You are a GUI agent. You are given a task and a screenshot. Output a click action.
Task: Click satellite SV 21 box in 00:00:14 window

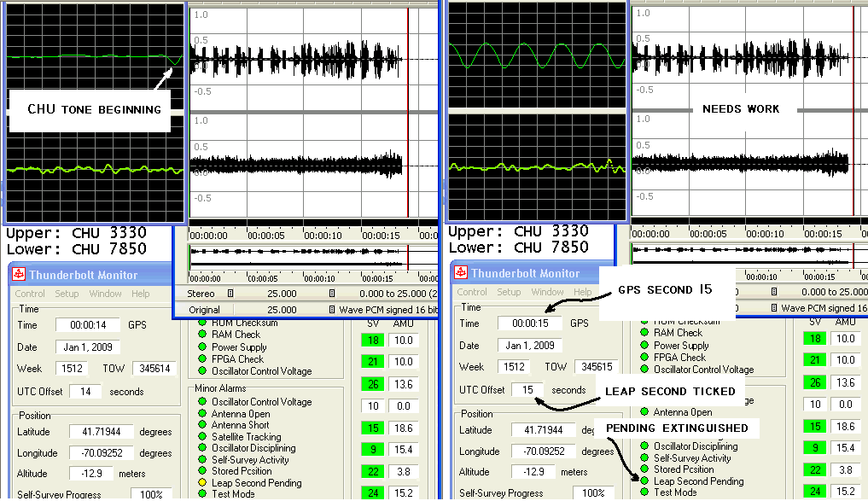[x=373, y=362]
